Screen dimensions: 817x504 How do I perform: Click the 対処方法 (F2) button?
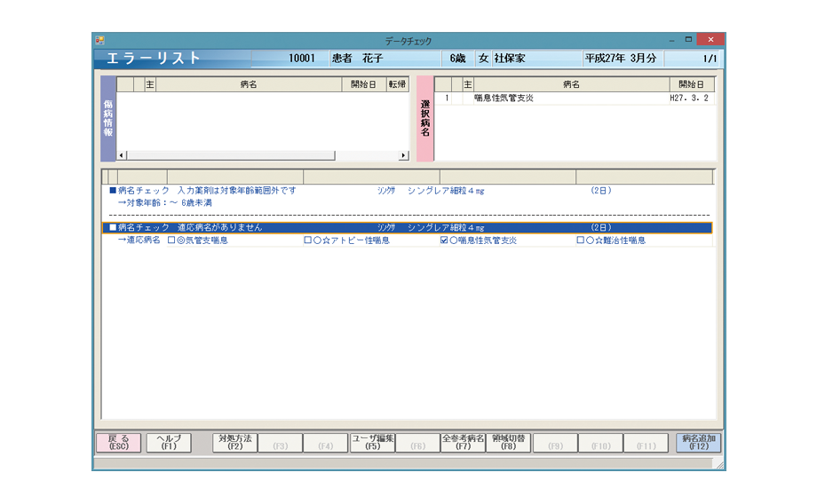234,443
